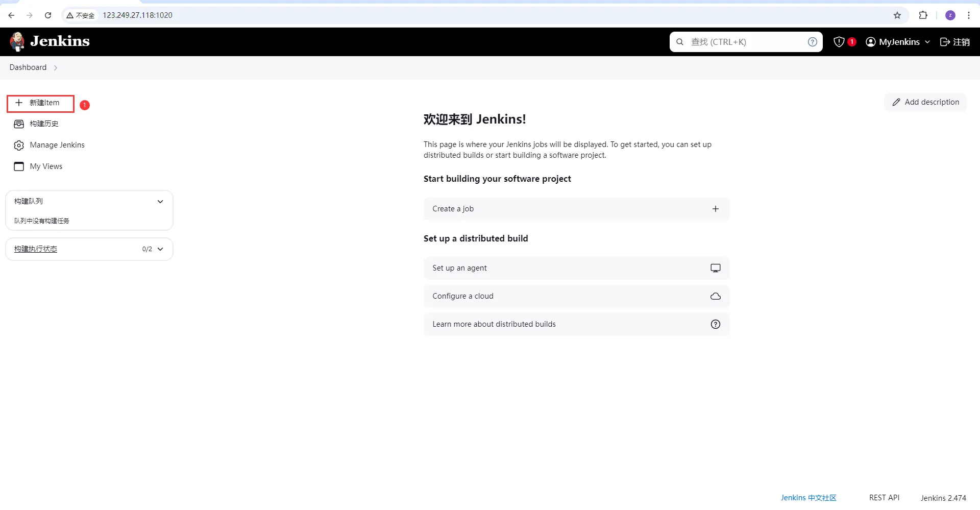Reload the page with the refresh icon
Viewport: 980px width, 510px height.
pyautogui.click(x=48, y=15)
